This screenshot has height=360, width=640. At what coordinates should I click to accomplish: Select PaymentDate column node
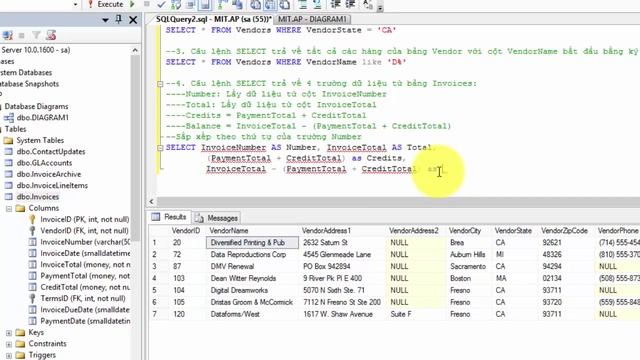tap(85, 321)
